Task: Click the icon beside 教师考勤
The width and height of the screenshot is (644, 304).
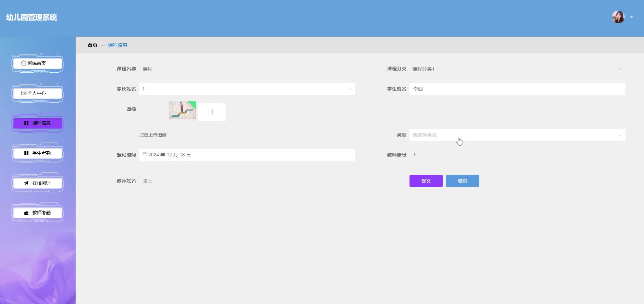Action: tap(26, 213)
